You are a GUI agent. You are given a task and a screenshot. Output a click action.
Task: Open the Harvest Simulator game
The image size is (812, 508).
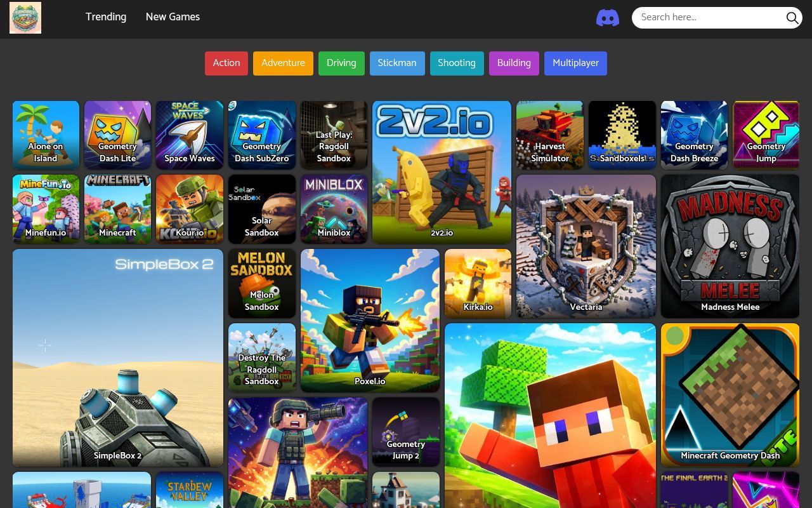click(550, 135)
